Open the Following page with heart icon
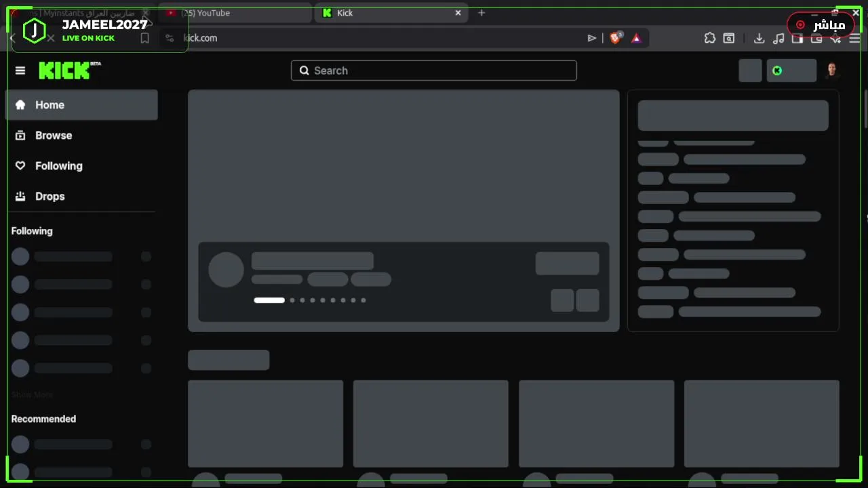The height and width of the screenshot is (488, 868). (x=81, y=166)
